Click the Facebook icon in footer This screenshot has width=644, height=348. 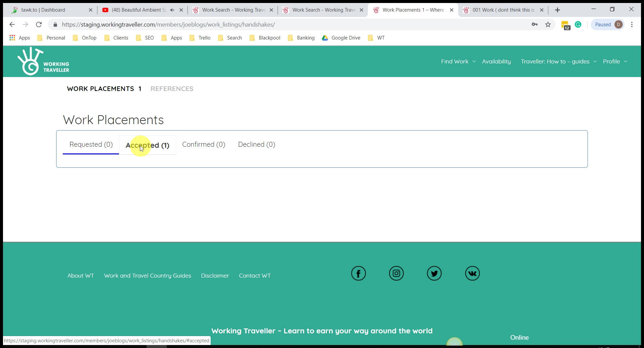358,274
